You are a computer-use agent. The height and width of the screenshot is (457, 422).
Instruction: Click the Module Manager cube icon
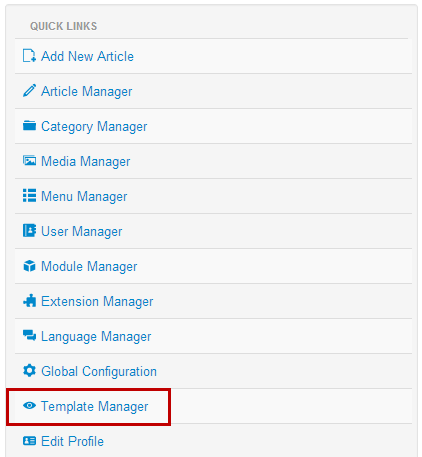click(29, 266)
